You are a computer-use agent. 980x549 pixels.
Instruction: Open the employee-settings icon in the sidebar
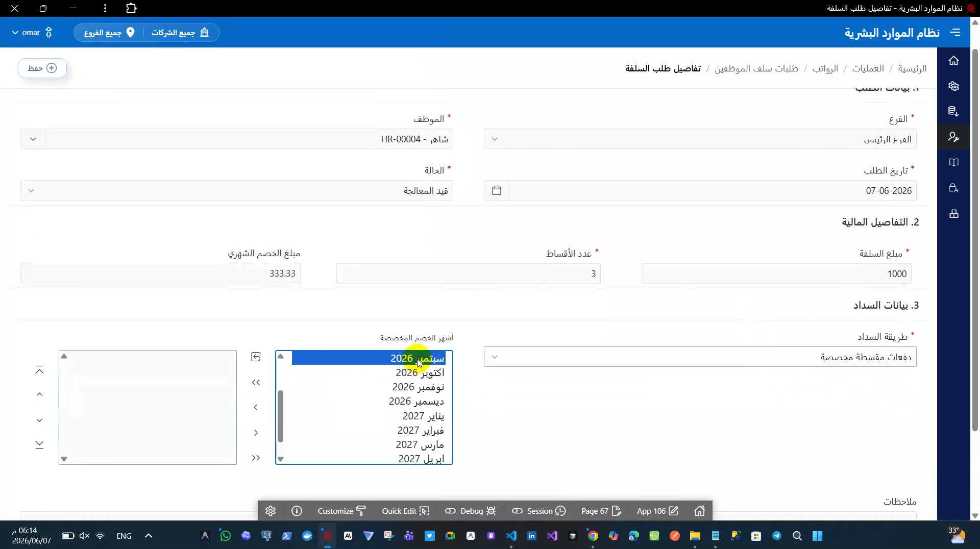953,137
